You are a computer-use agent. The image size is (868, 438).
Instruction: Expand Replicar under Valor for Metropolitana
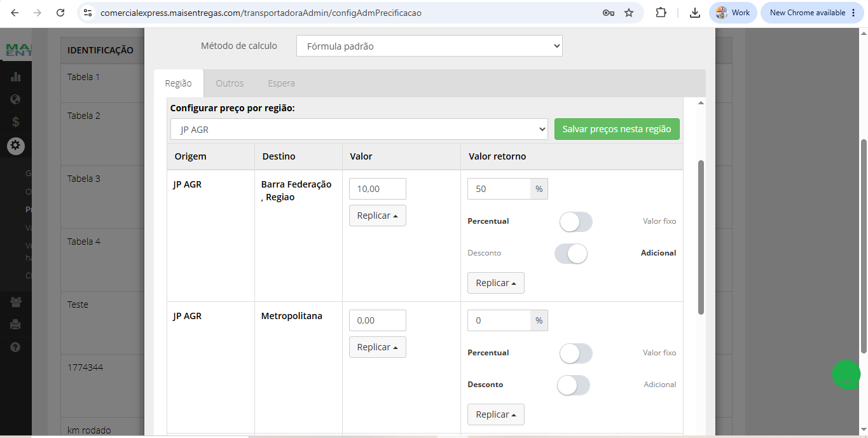[x=378, y=347]
